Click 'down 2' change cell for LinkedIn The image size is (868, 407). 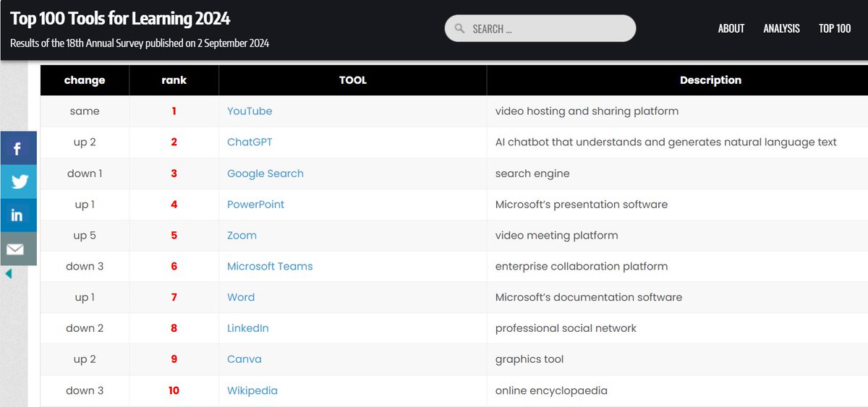[85, 328]
